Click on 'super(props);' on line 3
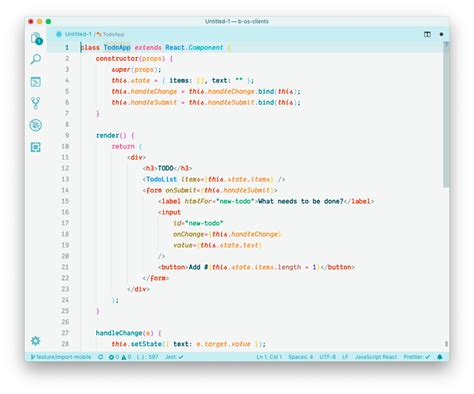This screenshot has height=394, width=474. click(x=136, y=70)
